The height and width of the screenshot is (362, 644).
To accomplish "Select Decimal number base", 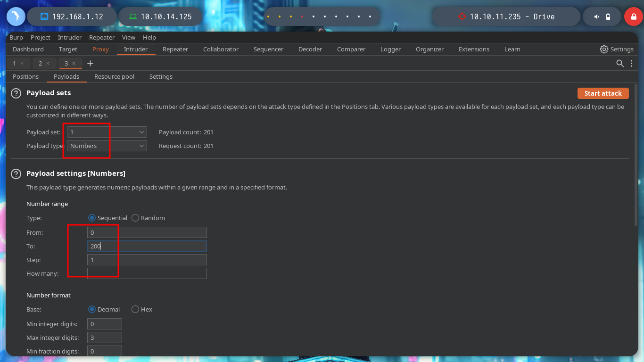I will click(x=92, y=309).
